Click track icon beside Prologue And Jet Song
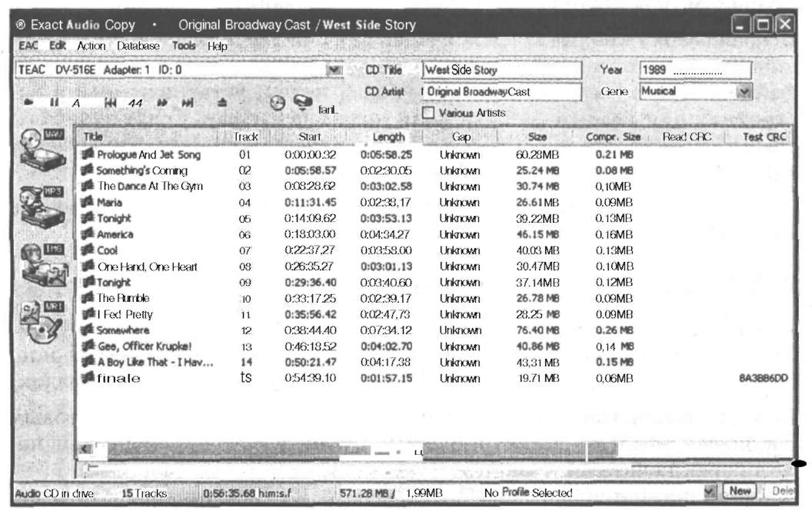 pyautogui.click(x=88, y=154)
